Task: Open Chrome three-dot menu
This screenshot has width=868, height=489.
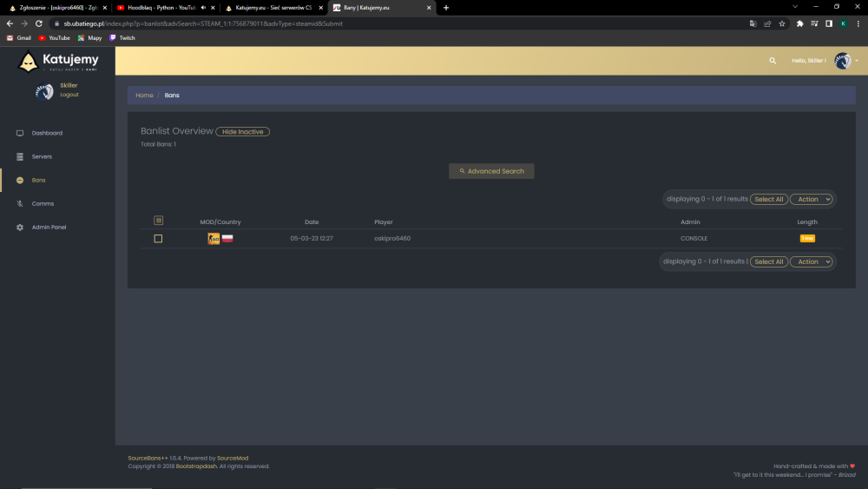Action: (x=858, y=23)
